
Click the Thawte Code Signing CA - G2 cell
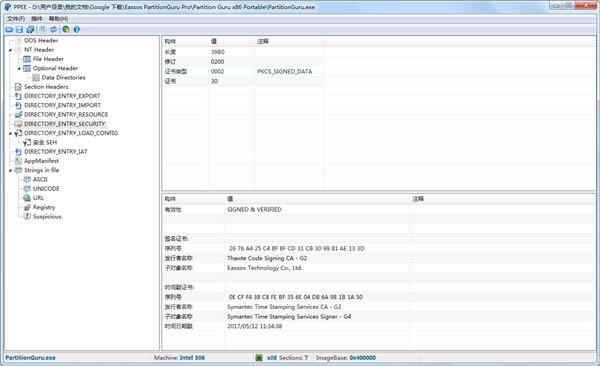pyautogui.click(x=267, y=258)
